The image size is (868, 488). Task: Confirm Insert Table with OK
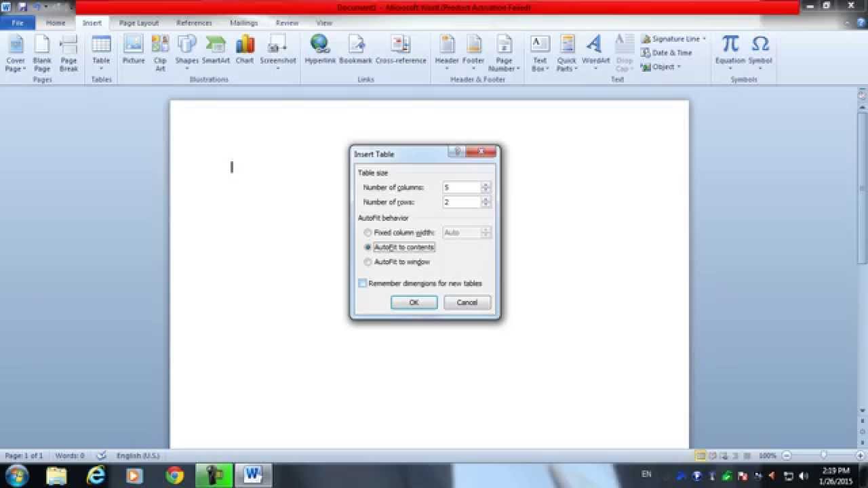coord(414,302)
